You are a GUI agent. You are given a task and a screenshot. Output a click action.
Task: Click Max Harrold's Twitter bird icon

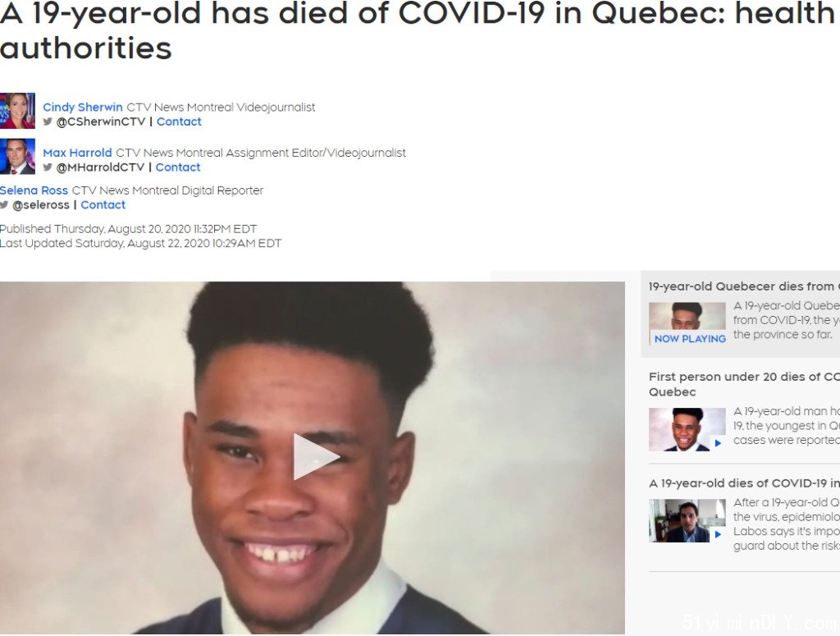[x=48, y=167]
